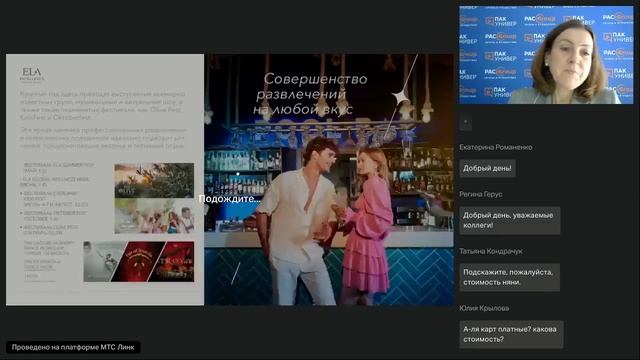Screen dimensions: 640x360
Task: Click the 'Добрый день!' chat message
Action: point(487,168)
